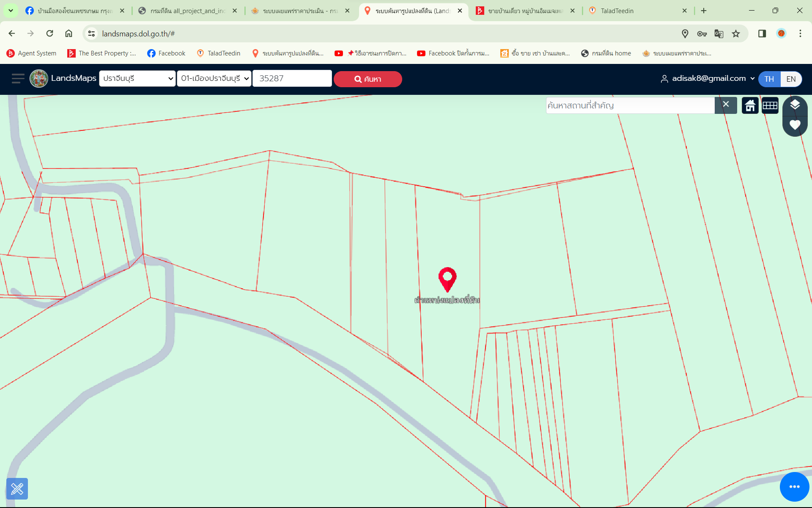Screen dimensions: 812x508
Task: Click the parcel number field showing 35287
Action: tap(292, 79)
